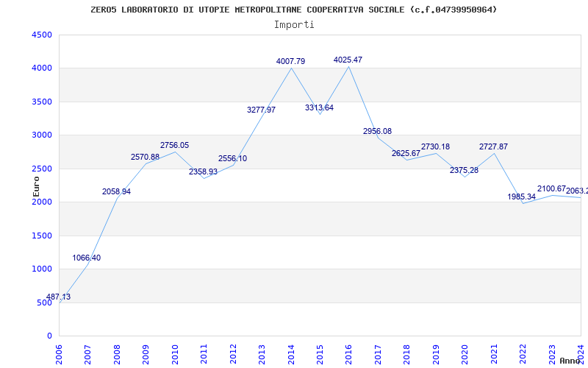Viewport: 588px width, 368px height.
Task: Click the y-axis tick label 2500
Action: point(42,169)
